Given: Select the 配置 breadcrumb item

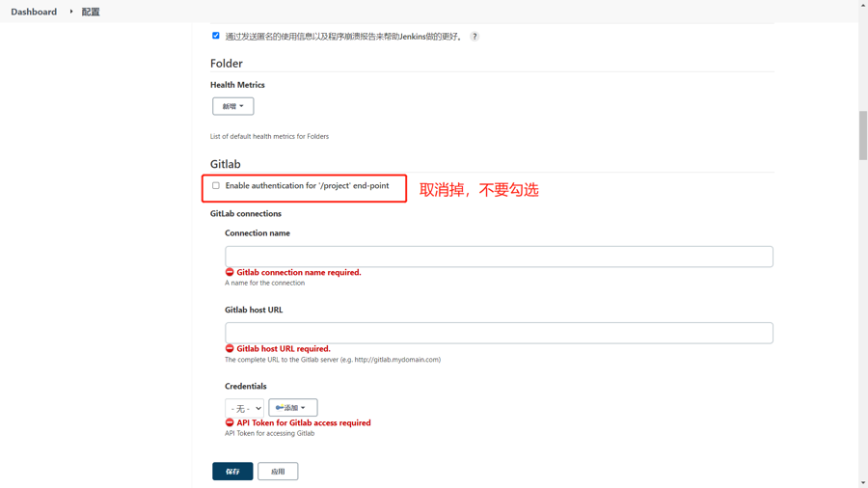Looking at the screenshot, I should tap(91, 12).
